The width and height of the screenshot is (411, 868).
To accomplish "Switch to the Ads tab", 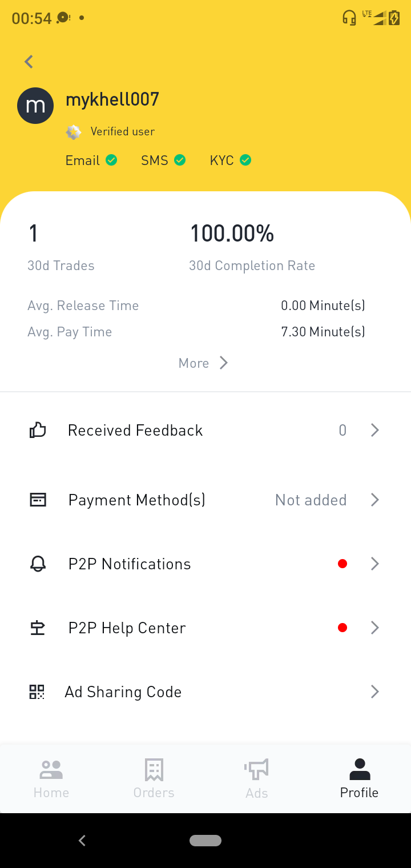I will [x=256, y=779].
